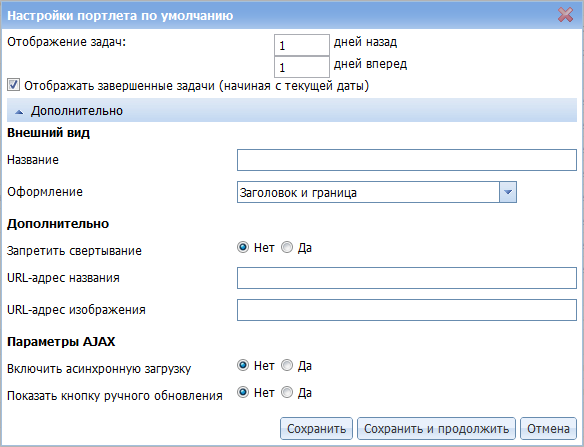Click the Дополнительно collapsible header bar
This screenshot has width=584, height=447.
[292, 111]
